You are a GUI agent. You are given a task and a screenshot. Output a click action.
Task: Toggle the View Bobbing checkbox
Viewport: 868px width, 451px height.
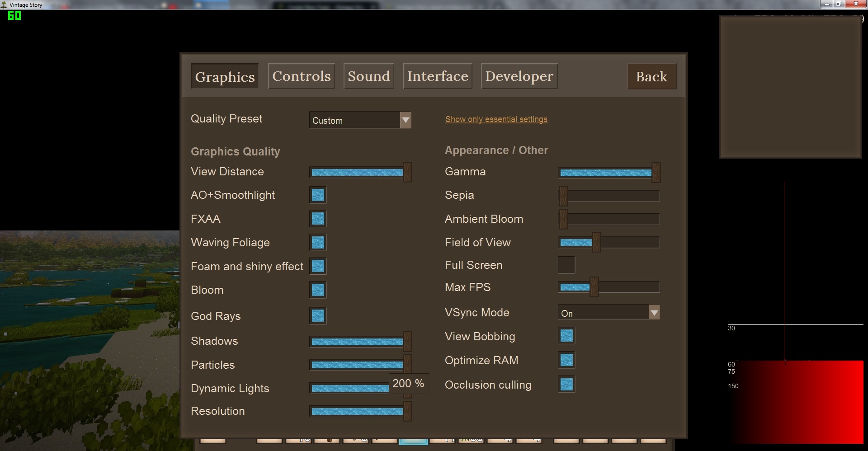[x=566, y=336]
